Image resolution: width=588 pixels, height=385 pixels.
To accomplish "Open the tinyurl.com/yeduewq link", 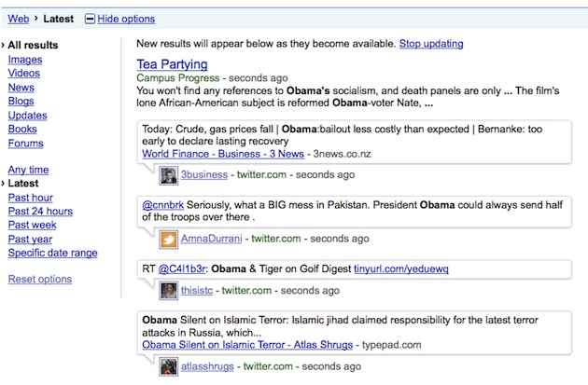I will [x=401, y=268].
